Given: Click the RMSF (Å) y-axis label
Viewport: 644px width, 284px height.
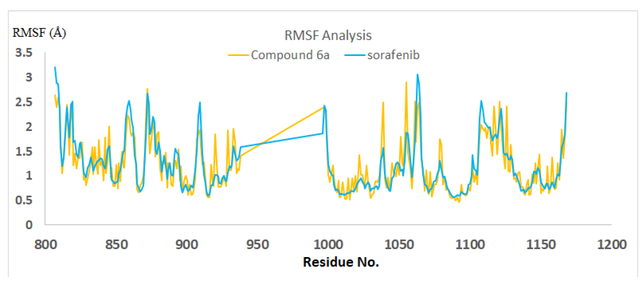Looking at the screenshot, I should pyautogui.click(x=39, y=33).
